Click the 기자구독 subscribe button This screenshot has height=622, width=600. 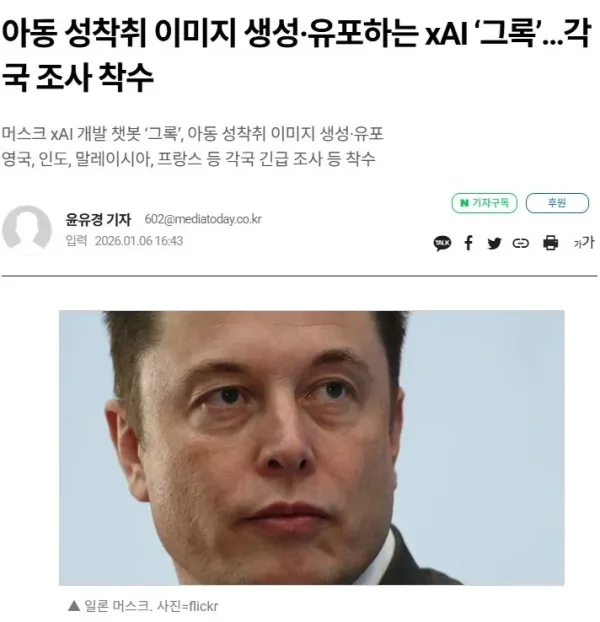point(484,203)
